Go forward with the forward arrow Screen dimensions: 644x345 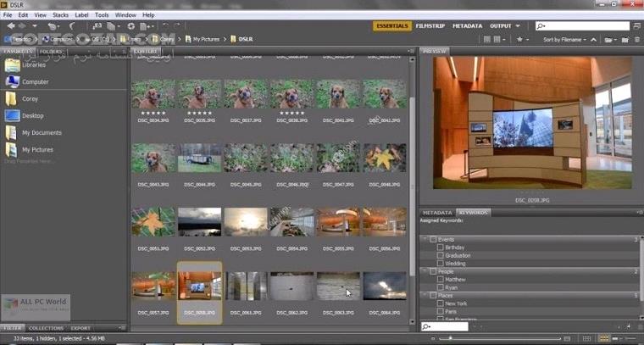click(24, 26)
